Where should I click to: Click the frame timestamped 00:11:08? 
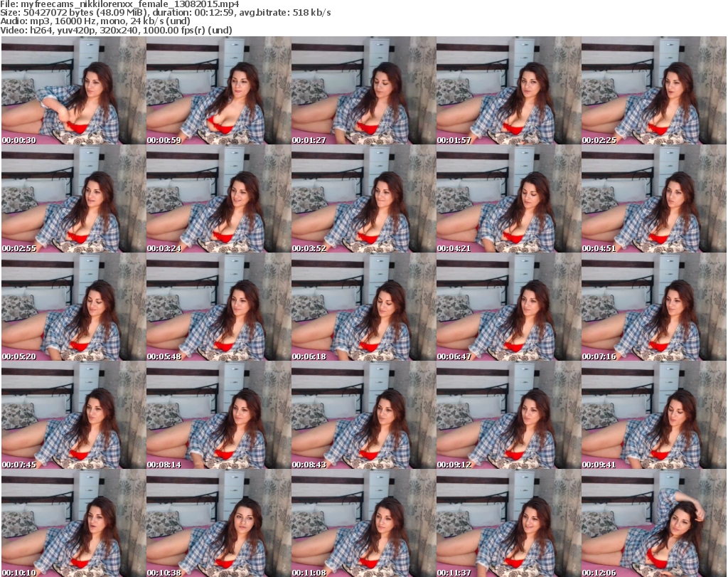coord(363,523)
